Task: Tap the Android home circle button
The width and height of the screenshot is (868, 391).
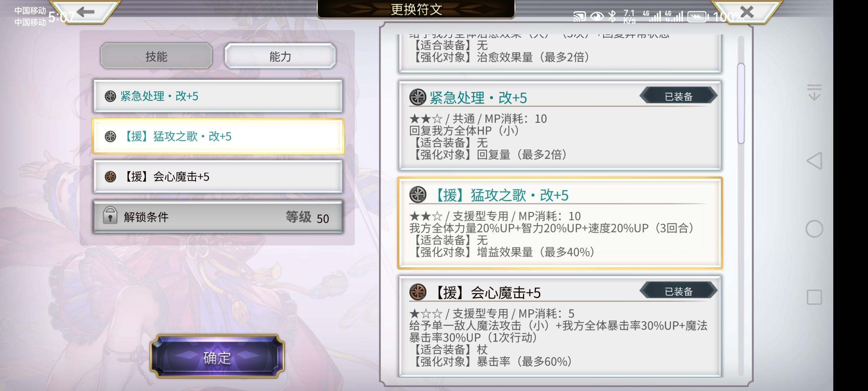Action: [x=814, y=229]
